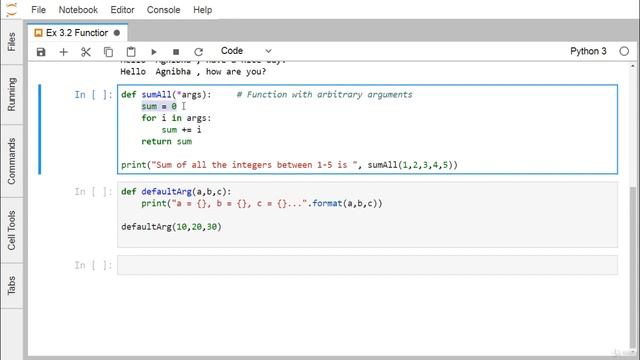Click the comment 'Function with arbitrary arguments'
This screenshot has width=640, height=360.
[x=324, y=95]
